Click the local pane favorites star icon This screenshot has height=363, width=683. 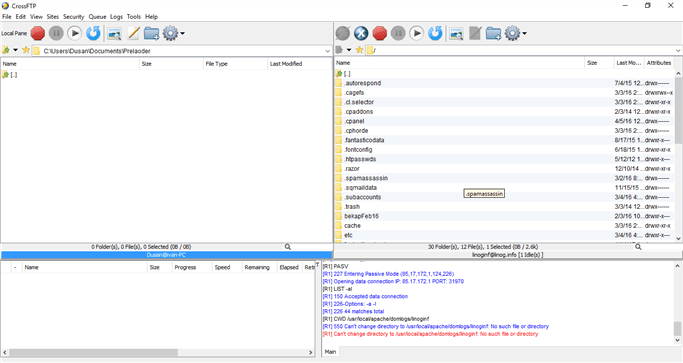[26, 50]
